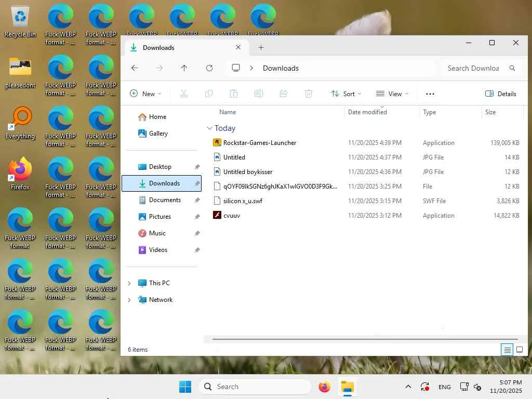The image size is (532, 399).
Task: Show hidden tray icons chevron
Action: pyautogui.click(x=408, y=387)
